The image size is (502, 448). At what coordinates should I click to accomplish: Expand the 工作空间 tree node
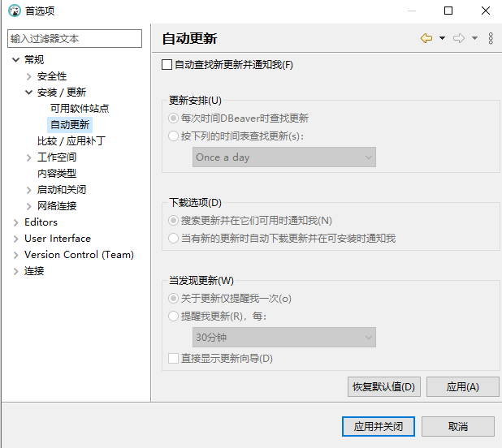[28, 157]
